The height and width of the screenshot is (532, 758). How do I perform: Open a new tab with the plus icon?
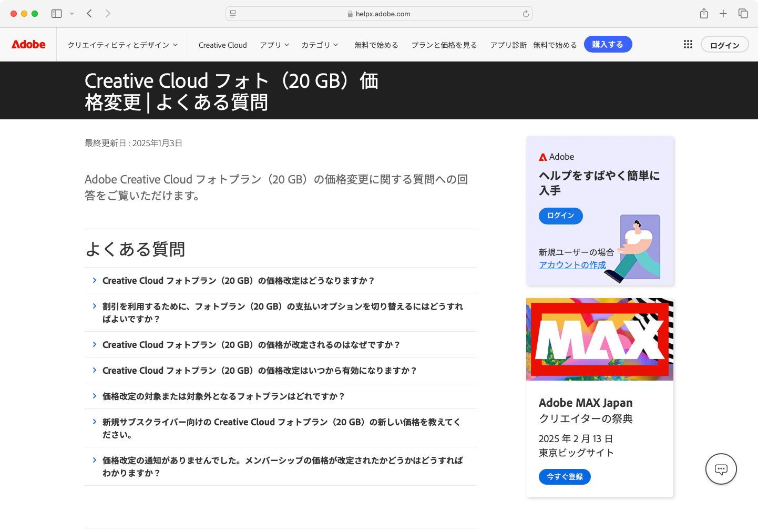coord(723,13)
